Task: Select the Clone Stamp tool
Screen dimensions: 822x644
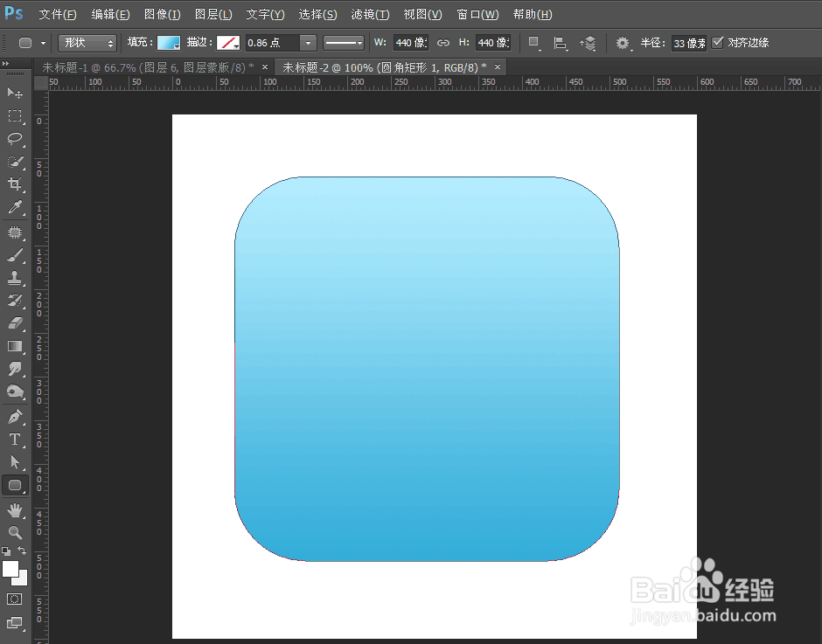Action: click(15, 278)
